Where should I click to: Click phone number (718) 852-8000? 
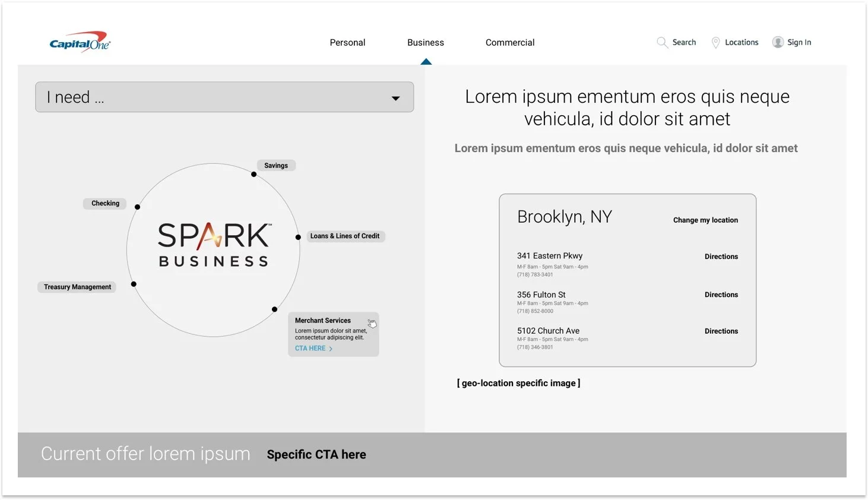point(535,311)
